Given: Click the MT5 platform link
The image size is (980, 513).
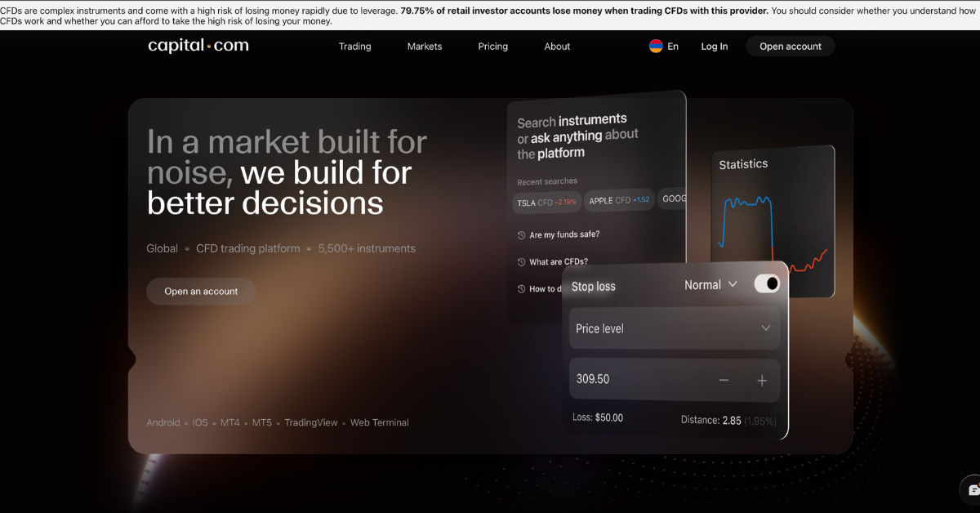Looking at the screenshot, I should click(x=262, y=423).
